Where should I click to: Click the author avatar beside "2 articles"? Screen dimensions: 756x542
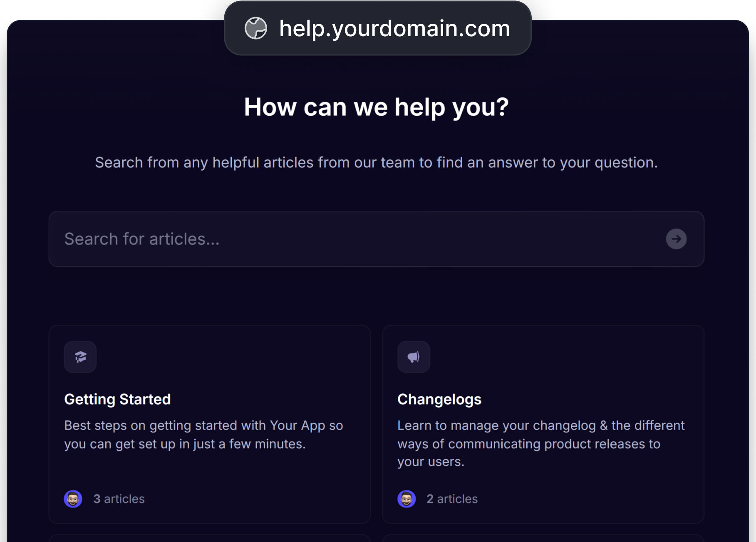coord(407,499)
